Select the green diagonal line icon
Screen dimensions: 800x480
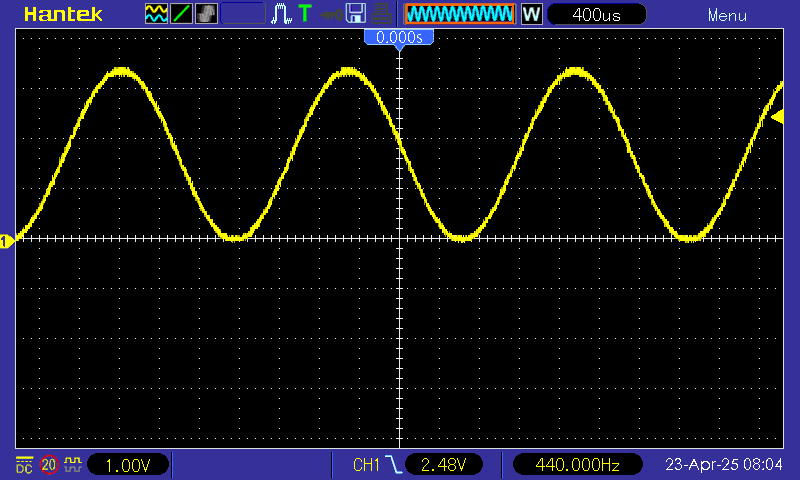[x=181, y=14]
